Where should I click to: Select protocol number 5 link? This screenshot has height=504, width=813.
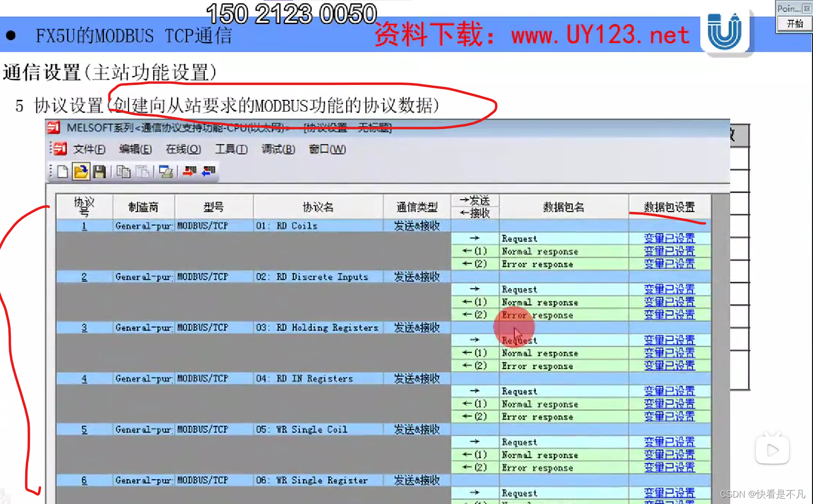click(x=84, y=429)
